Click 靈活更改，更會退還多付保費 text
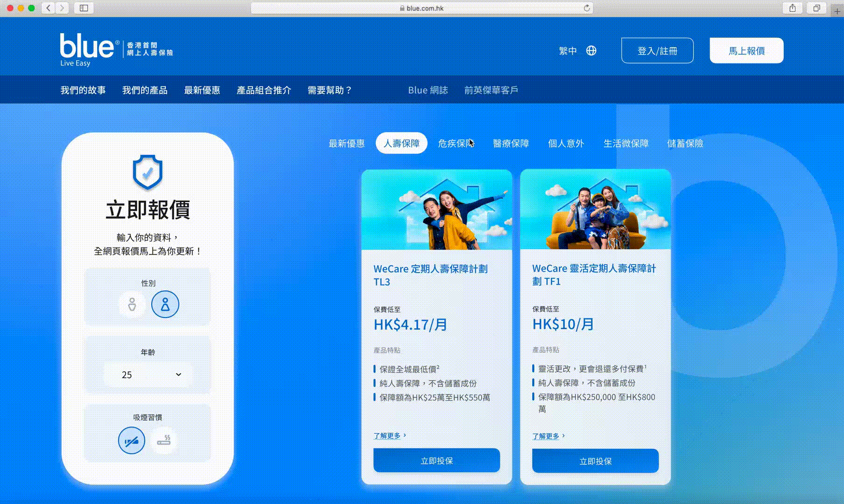The width and height of the screenshot is (844, 504). tap(591, 369)
